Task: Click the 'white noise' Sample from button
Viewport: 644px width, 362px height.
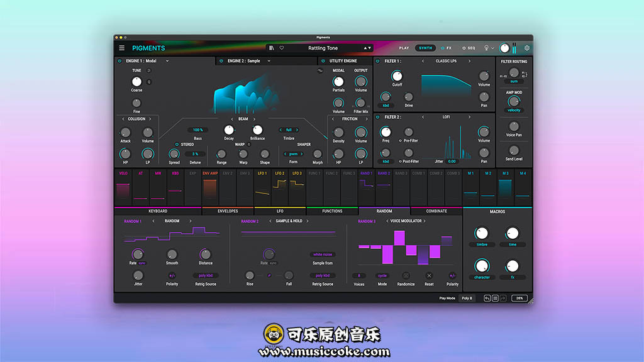Action: tap(323, 255)
